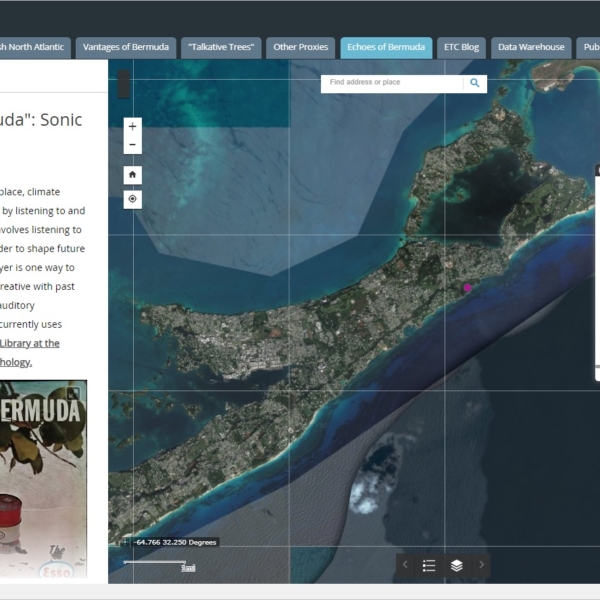
Task: Open the layers stack widget
Action: coord(456,565)
